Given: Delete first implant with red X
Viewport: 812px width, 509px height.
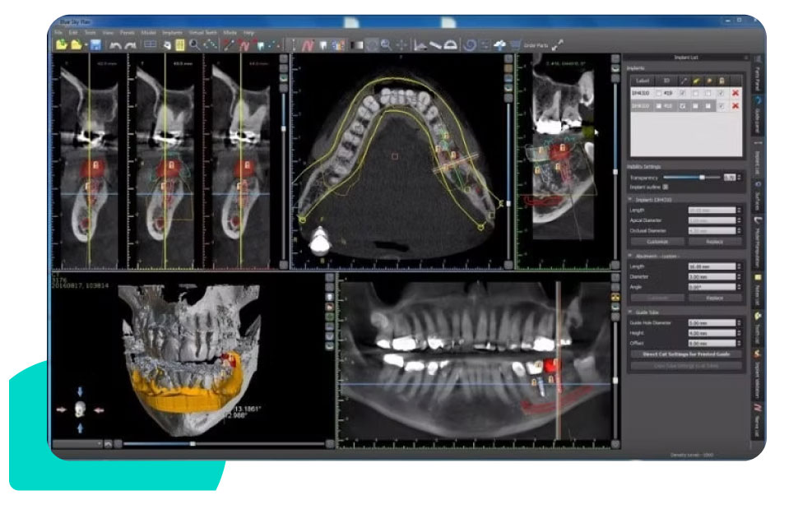Looking at the screenshot, I should point(735,94).
